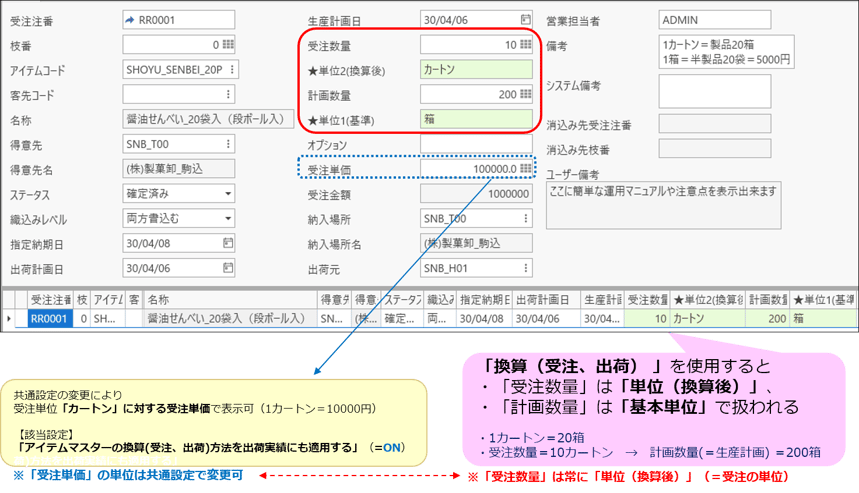This screenshot has width=859, height=493.
Task: Click the 消込み先枝番 field
Action: tap(714, 148)
